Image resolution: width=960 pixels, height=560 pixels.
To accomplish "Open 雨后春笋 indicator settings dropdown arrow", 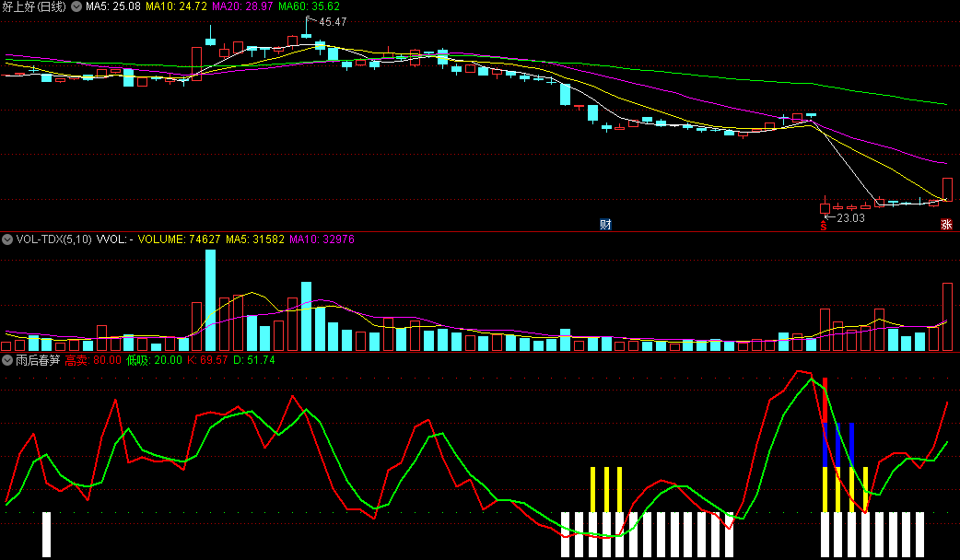I will (7, 360).
